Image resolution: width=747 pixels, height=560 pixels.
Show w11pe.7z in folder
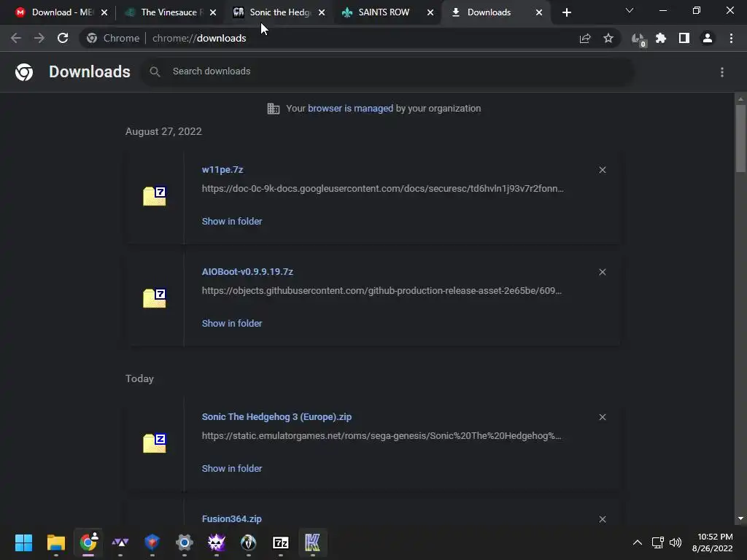[232, 222]
